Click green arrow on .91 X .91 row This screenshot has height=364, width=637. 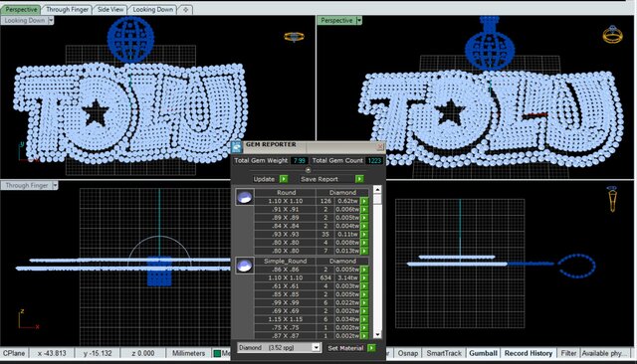[x=364, y=210]
